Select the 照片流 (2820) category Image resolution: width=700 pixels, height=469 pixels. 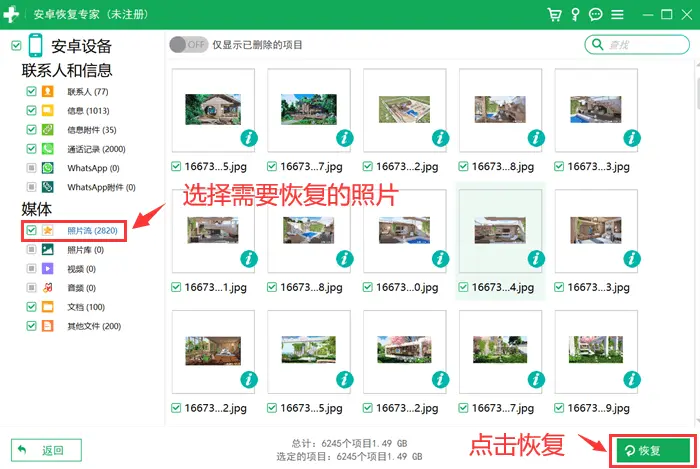(x=92, y=230)
